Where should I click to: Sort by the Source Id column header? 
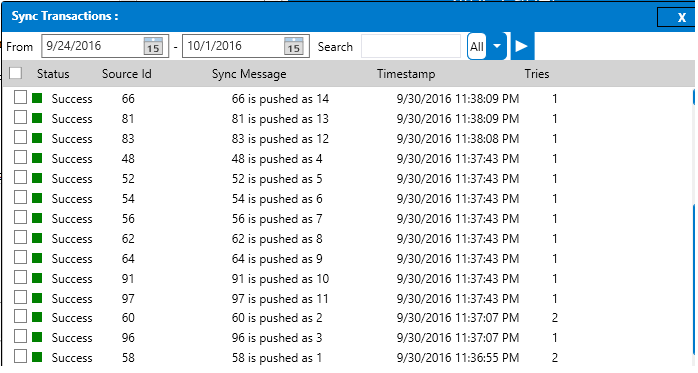127,74
